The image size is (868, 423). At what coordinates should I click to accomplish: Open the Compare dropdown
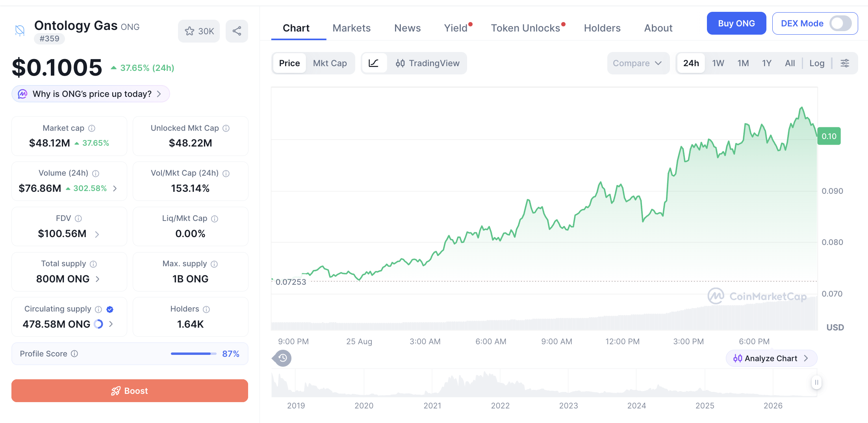[x=638, y=63]
